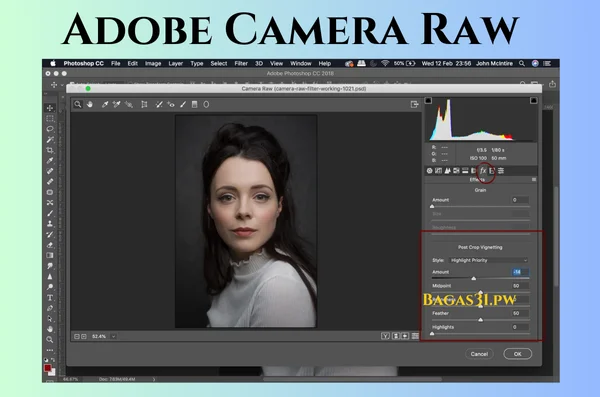Open the Edit menu

[132, 64]
